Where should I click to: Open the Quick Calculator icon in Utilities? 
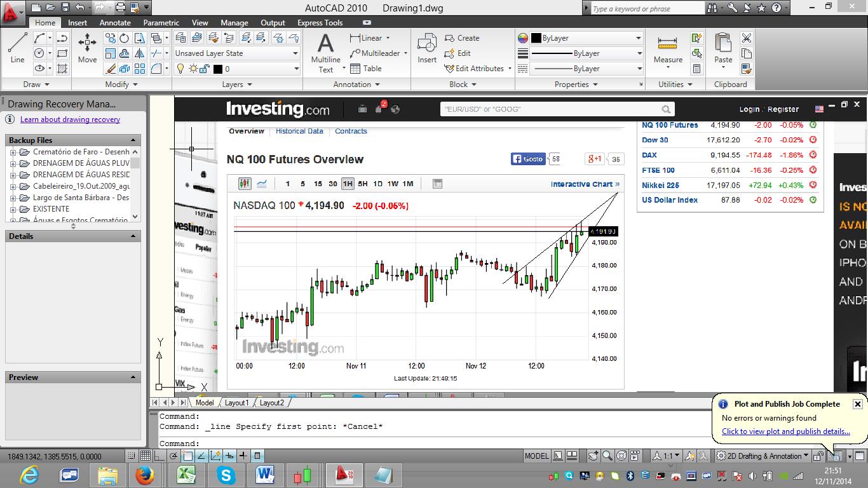point(697,69)
